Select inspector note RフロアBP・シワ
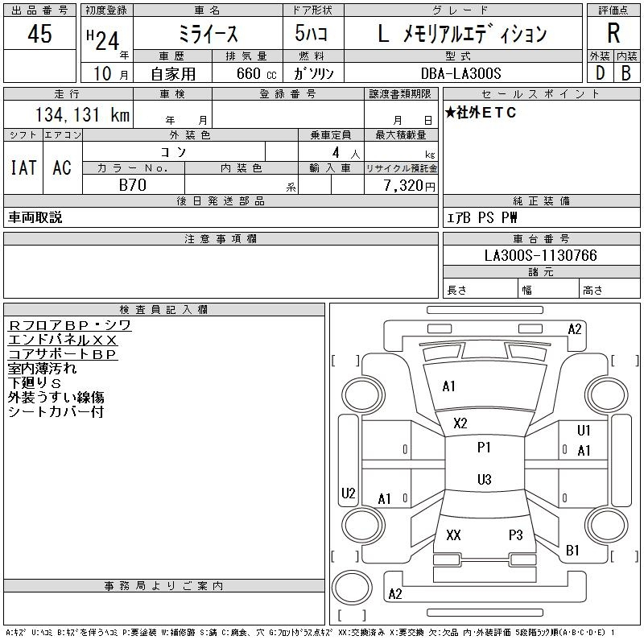Image resolution: width=644 pixels, height=644 pixels. tap(69, 325)
